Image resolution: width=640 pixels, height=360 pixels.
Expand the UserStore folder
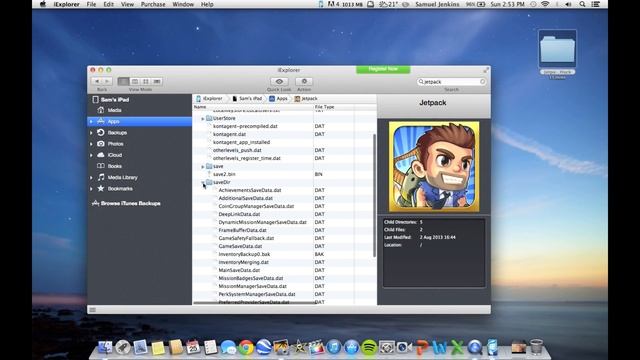coord(203,118)
